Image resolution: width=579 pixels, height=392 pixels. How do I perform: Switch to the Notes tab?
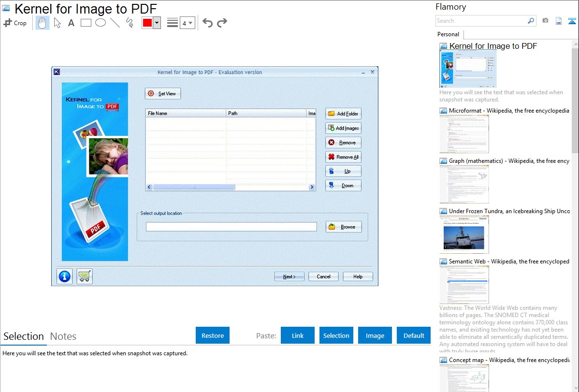coord(63,336)
